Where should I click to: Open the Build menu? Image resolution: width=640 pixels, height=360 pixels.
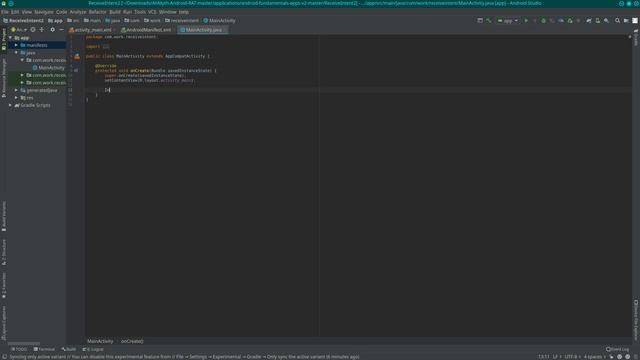click(115, 12)
